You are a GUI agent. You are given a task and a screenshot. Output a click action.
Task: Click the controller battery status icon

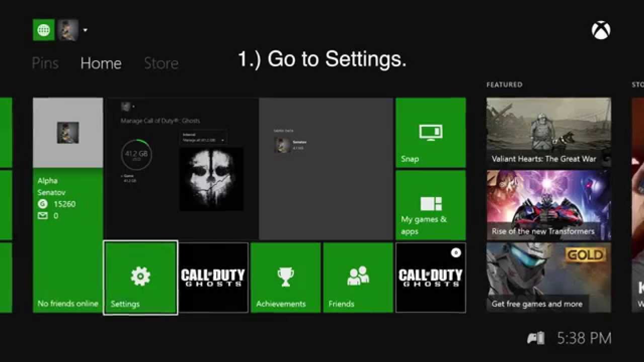[x=536, y=338]
